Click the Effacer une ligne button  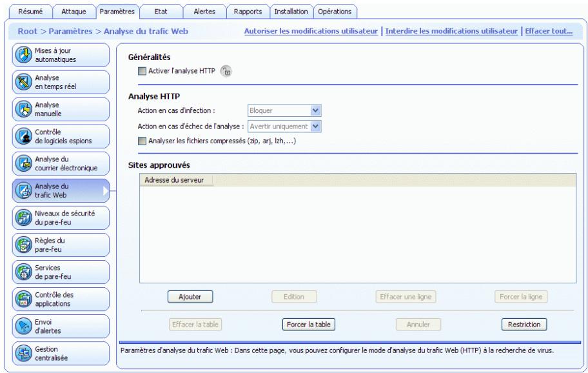406,297
